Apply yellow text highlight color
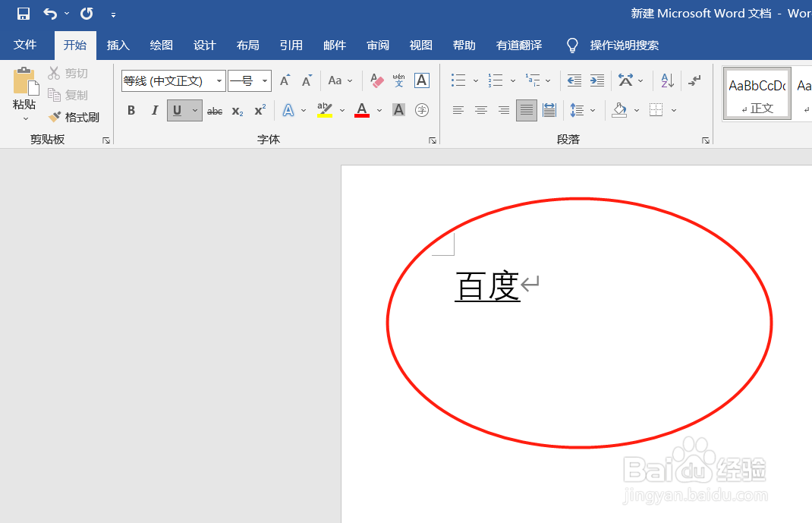The height and width of the screenshot is (523, 812). (x=325, y=110)
